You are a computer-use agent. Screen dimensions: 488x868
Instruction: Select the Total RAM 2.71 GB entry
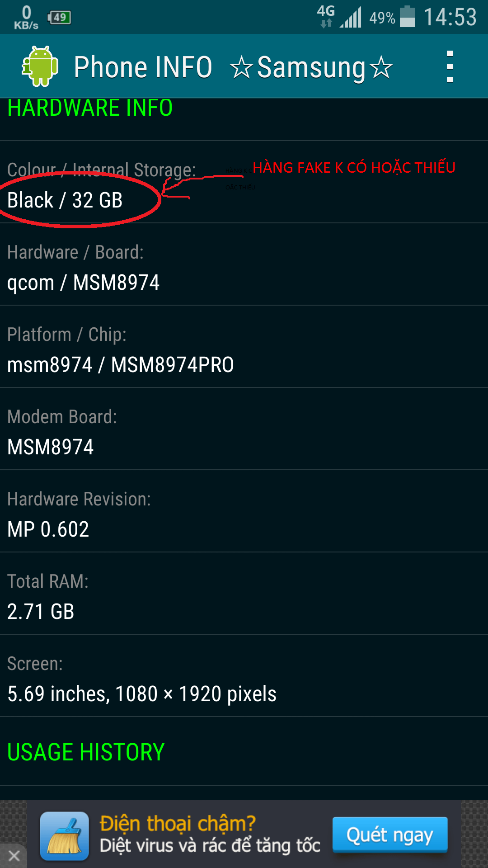pyautogui.click(x=244, y=594)
